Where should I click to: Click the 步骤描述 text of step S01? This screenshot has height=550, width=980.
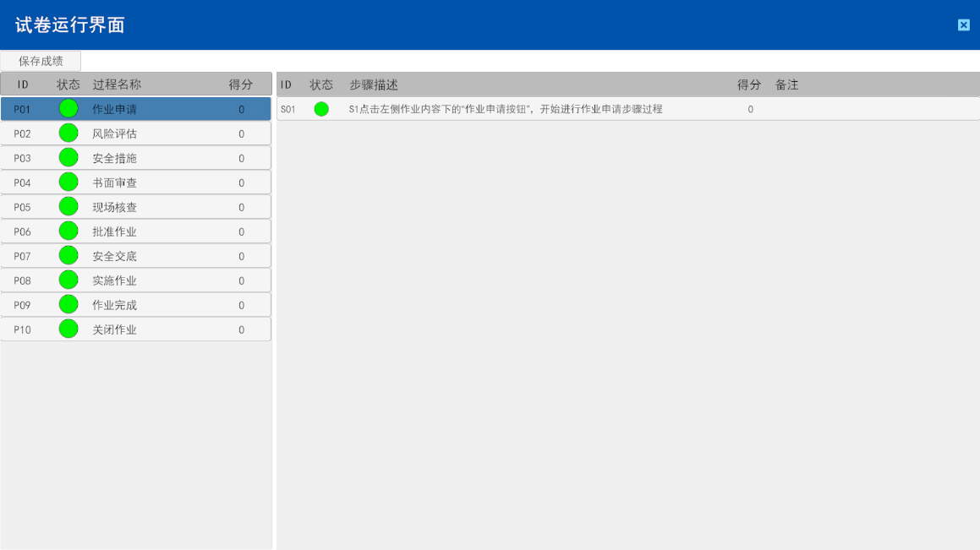click(506, 108)
